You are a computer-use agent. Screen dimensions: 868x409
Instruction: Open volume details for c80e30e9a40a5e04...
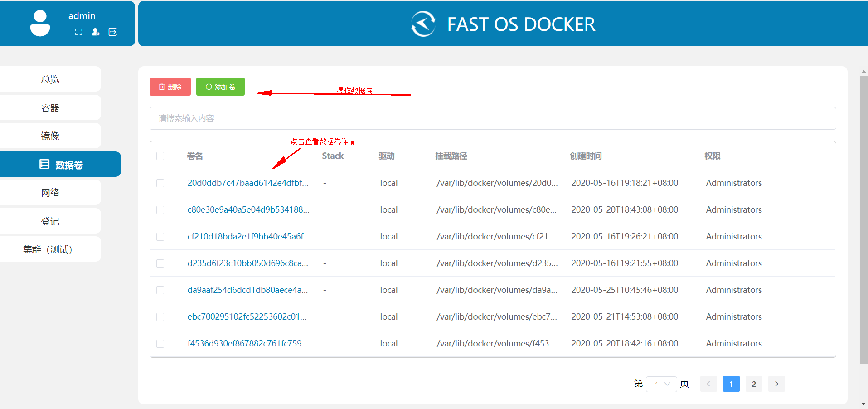(248, 209)
